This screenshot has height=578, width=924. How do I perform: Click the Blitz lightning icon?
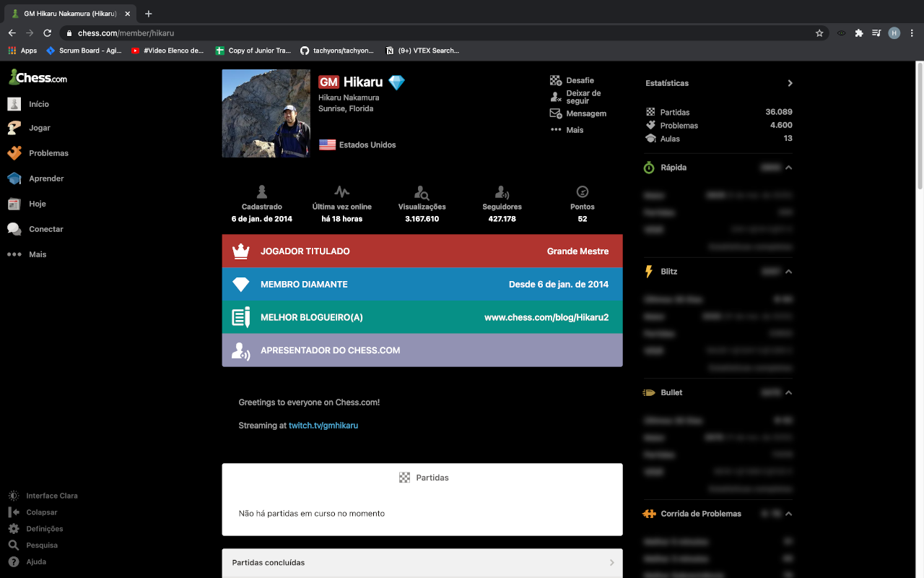tap(649, 272)
